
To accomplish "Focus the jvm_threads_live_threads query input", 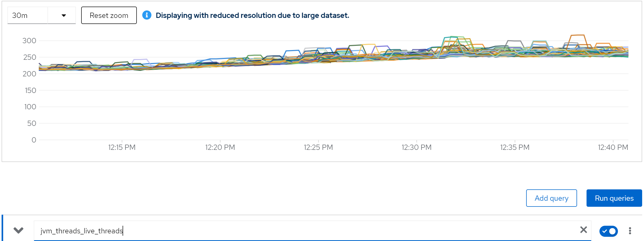I will click(x=290, y=231).
